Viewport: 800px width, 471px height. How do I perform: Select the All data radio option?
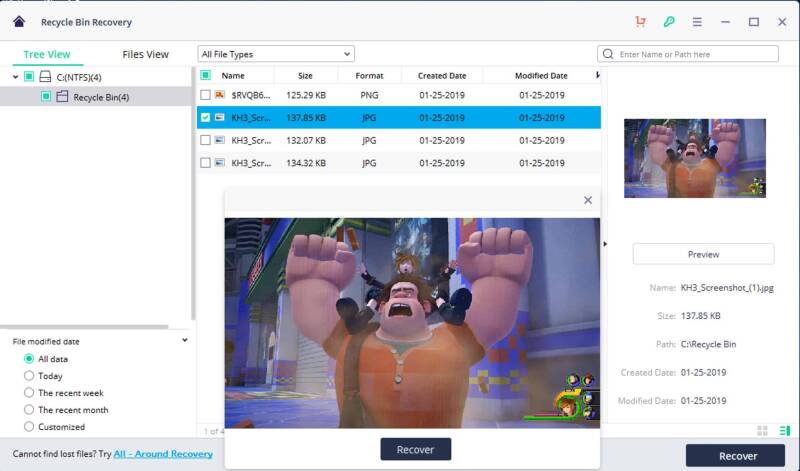pos(29,359)
